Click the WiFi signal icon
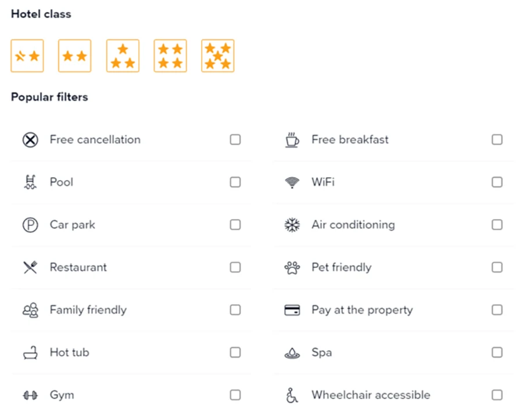 [292, 182]
